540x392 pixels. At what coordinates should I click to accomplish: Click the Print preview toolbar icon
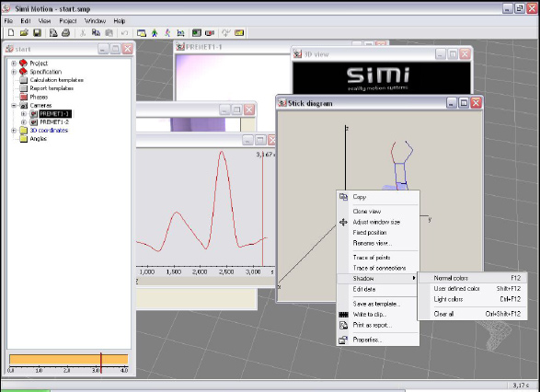click(53, 33)
